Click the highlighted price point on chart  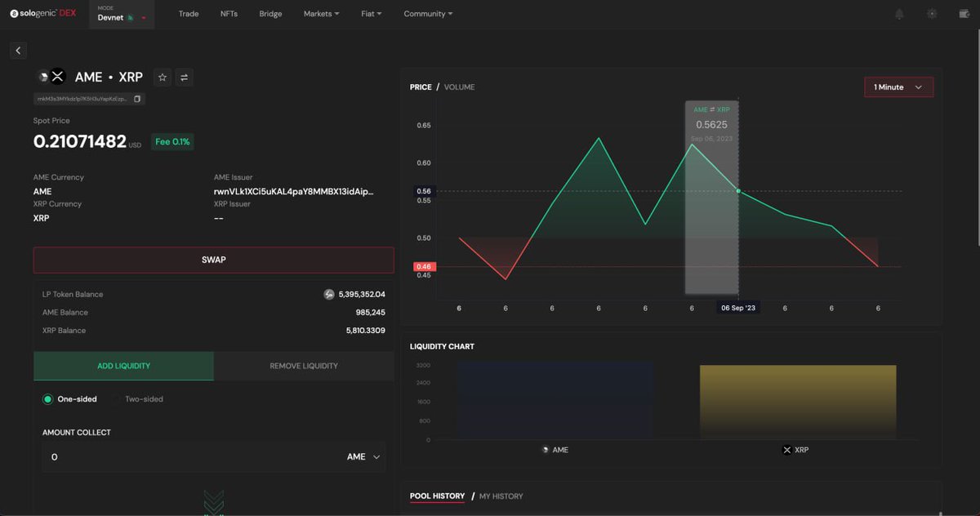pos(738,191)
